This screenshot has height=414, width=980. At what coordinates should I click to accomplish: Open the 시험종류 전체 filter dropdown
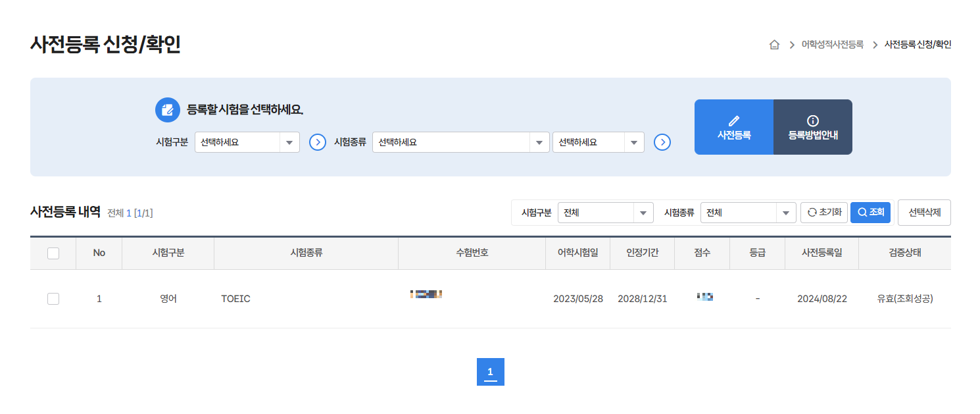pyautogui.click(x=748, y=213)
